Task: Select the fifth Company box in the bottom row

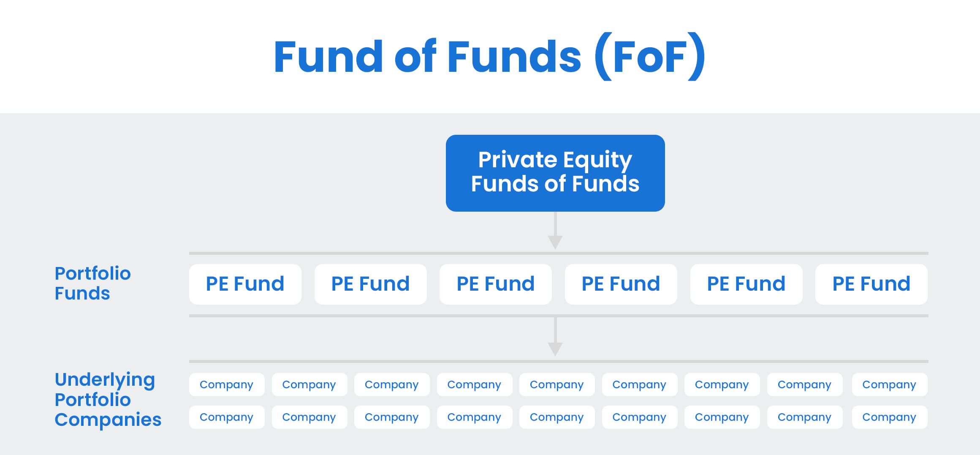Action: [x=557, y=417]
